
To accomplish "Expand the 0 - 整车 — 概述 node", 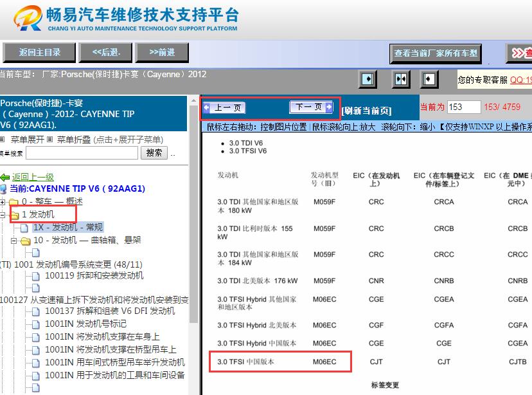I will 3,202.
